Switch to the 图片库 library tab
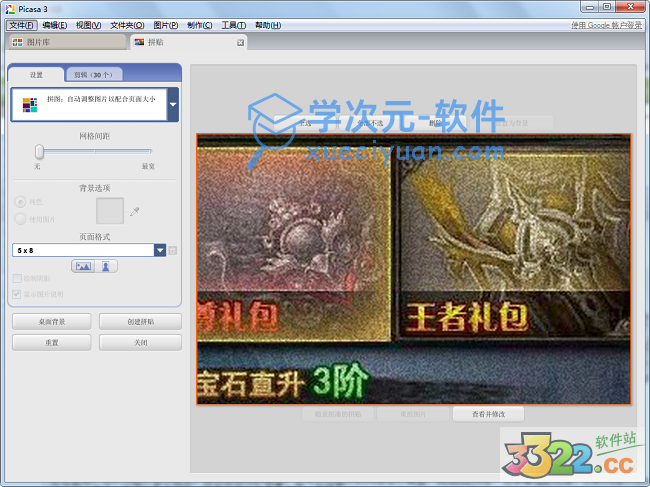This screenshot has width=650, height=487. coord(68,42)
